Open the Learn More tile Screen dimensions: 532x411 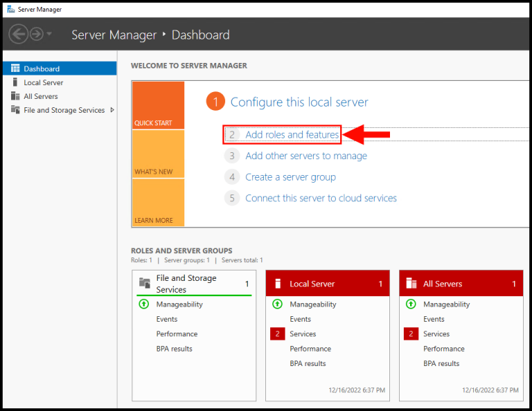tap(158, 202)
